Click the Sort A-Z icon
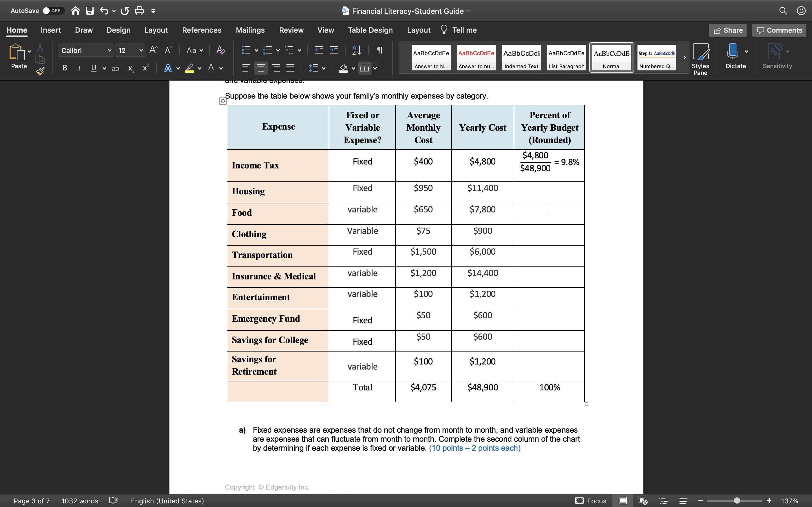812x507 pixels. [356, 50]
